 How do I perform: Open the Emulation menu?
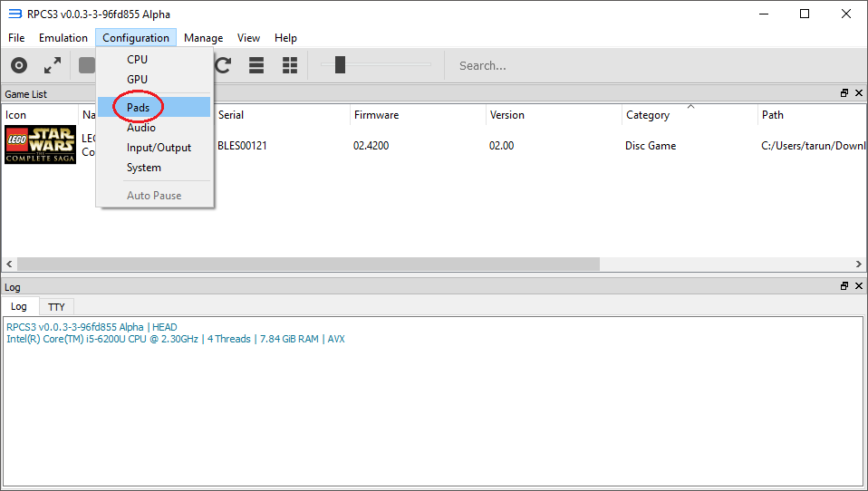tap(63, 38)
